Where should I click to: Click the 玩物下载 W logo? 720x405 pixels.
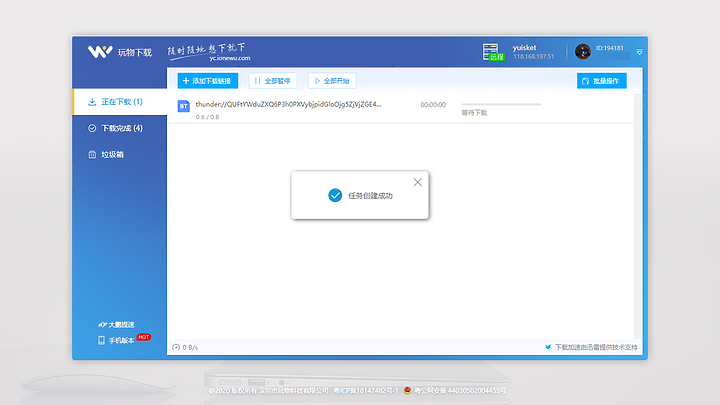point(100,52)
